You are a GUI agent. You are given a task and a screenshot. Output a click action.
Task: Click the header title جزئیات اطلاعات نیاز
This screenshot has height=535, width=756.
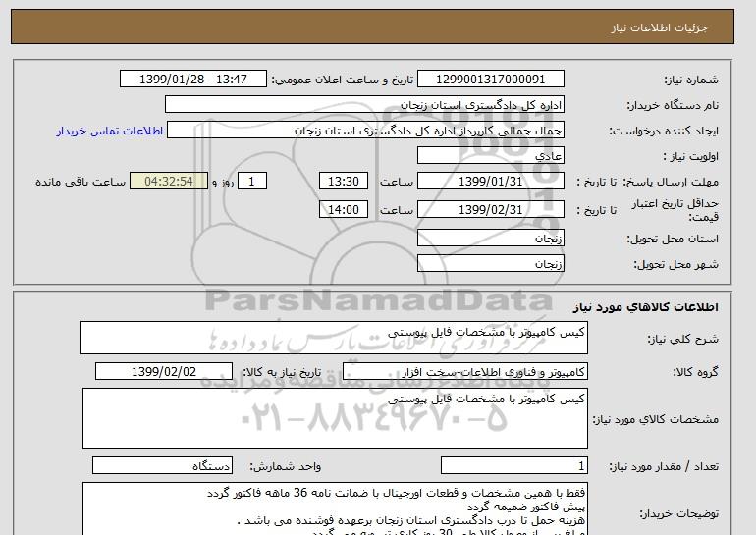tap(659, 27)
